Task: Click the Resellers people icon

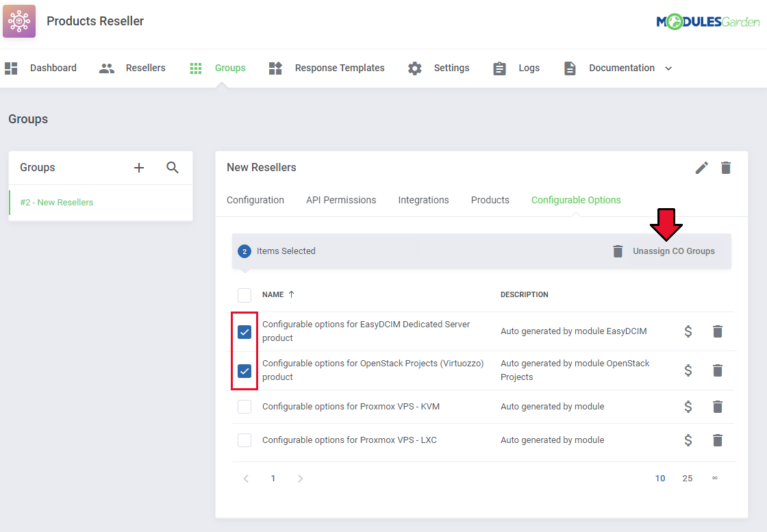Action: coord(107,68)
